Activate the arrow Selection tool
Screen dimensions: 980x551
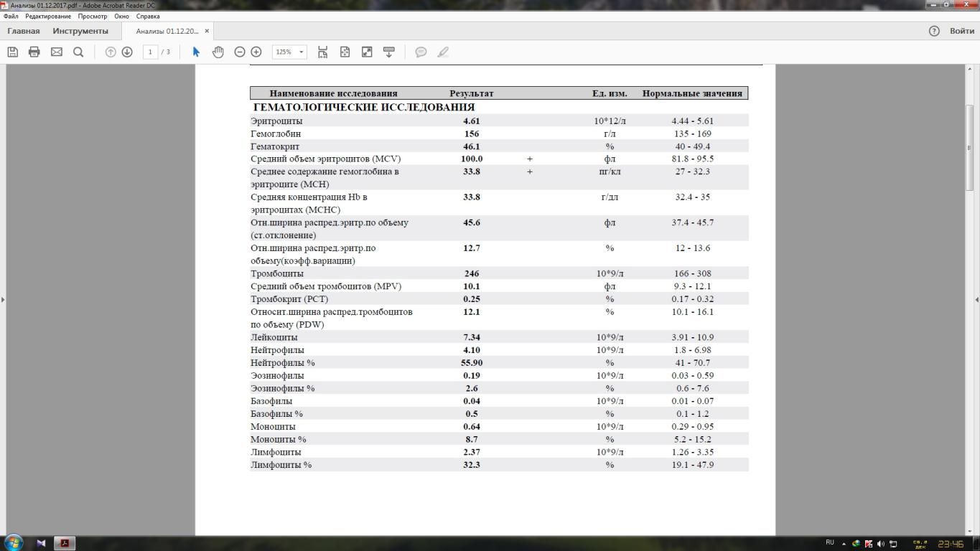click(x=196, y=52)
